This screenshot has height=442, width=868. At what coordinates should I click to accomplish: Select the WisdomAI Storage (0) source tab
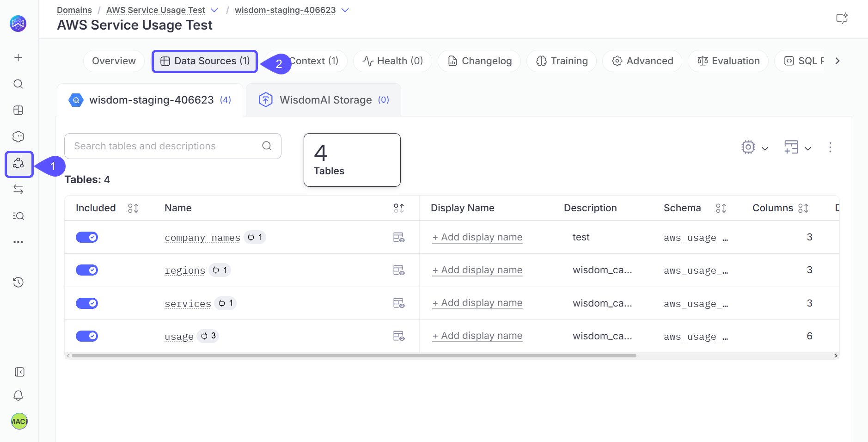point(324,100)
